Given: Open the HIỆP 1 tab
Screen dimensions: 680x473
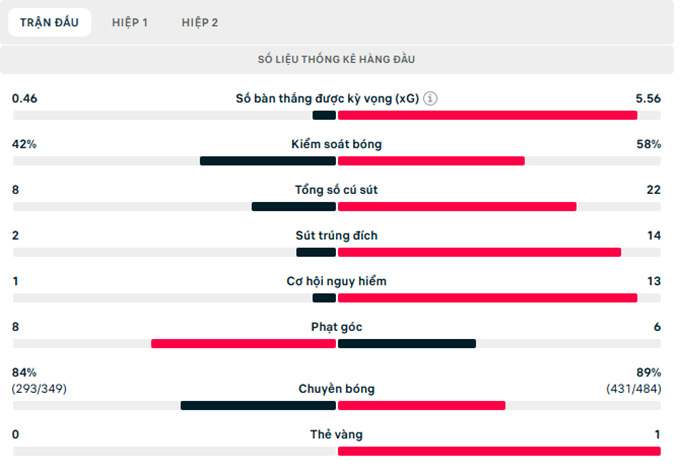Looking at the screenshot, I should (x=130, y=22).
